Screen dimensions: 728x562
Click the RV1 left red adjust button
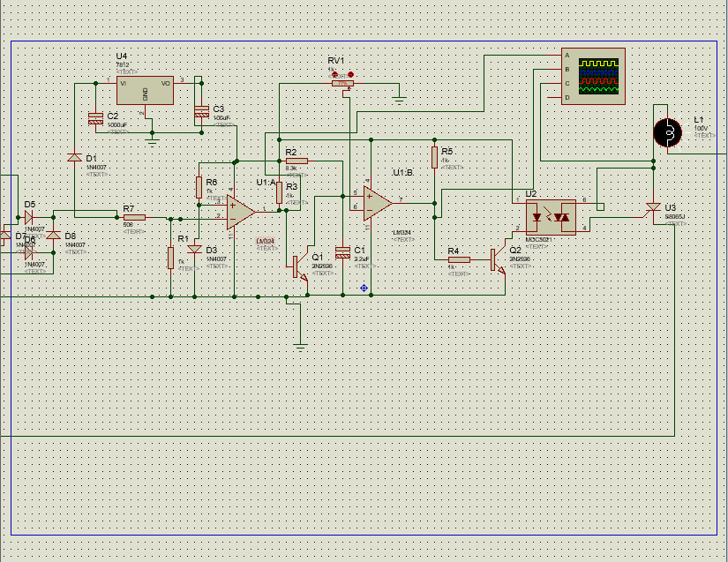click(334, 74)
